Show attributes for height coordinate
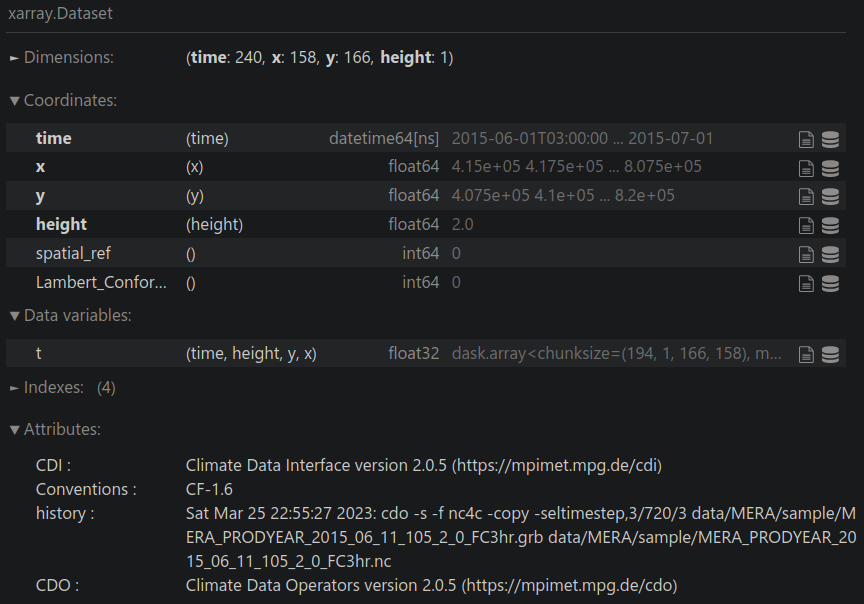 806,226
